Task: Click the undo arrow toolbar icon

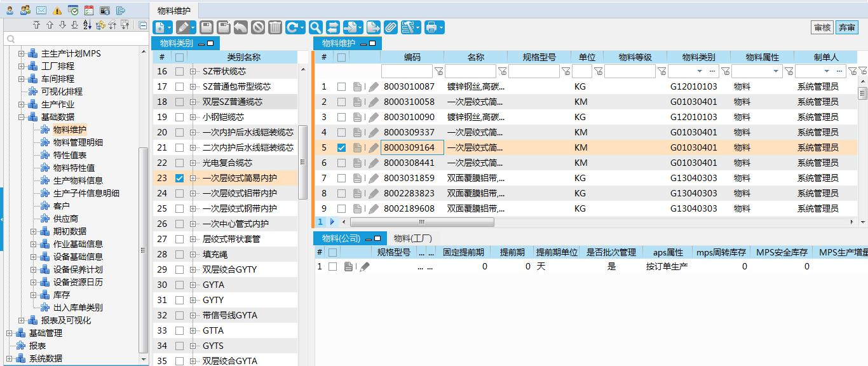Action: (240, 27)
